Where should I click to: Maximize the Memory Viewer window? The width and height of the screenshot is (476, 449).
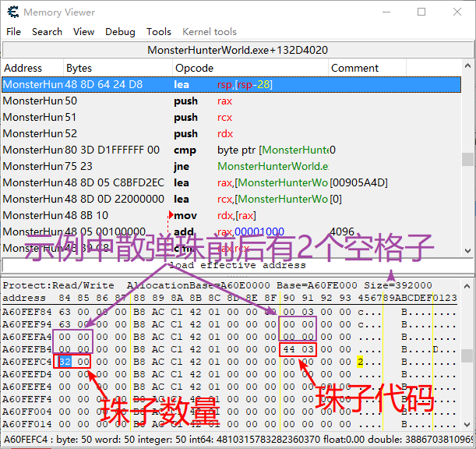pos(421,12)
